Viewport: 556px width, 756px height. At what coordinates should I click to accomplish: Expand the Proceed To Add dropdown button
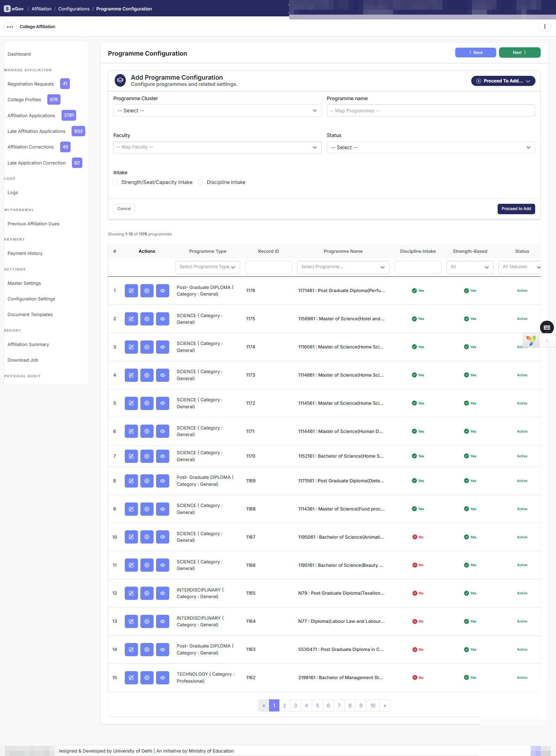pos(503,81)
